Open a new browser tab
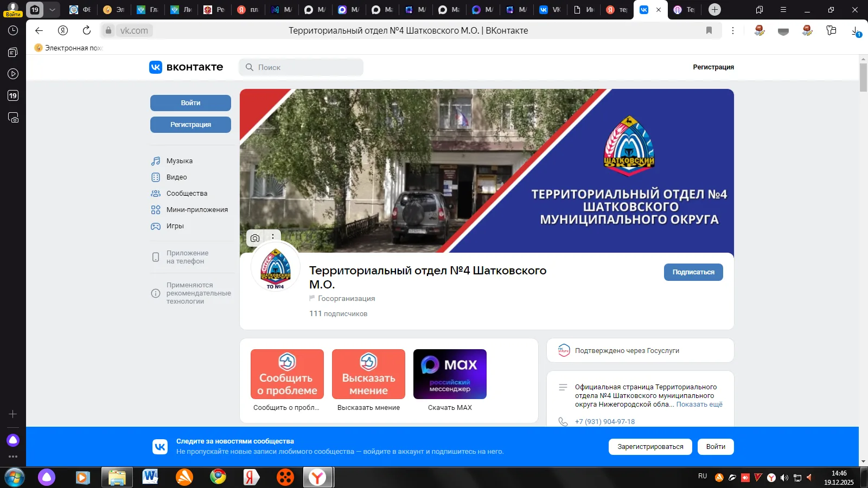This screenshot has height=488, width=868. click(x=715, y=10)
